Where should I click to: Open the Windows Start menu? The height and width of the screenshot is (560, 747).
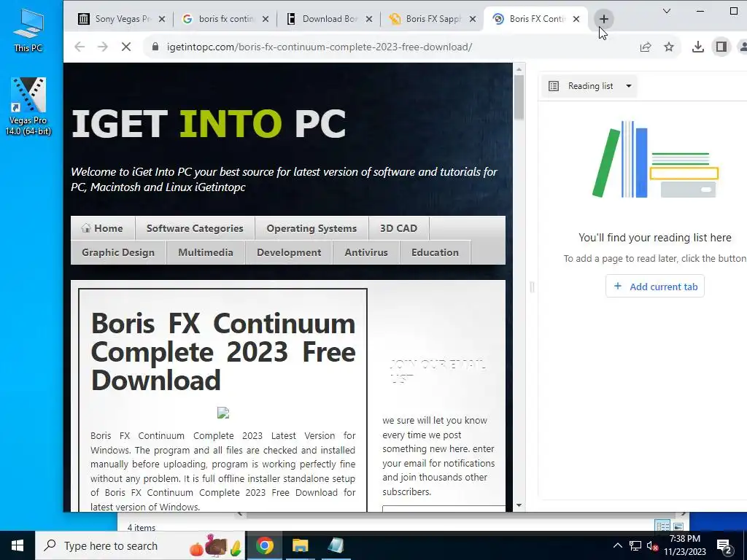click(18, 545)
